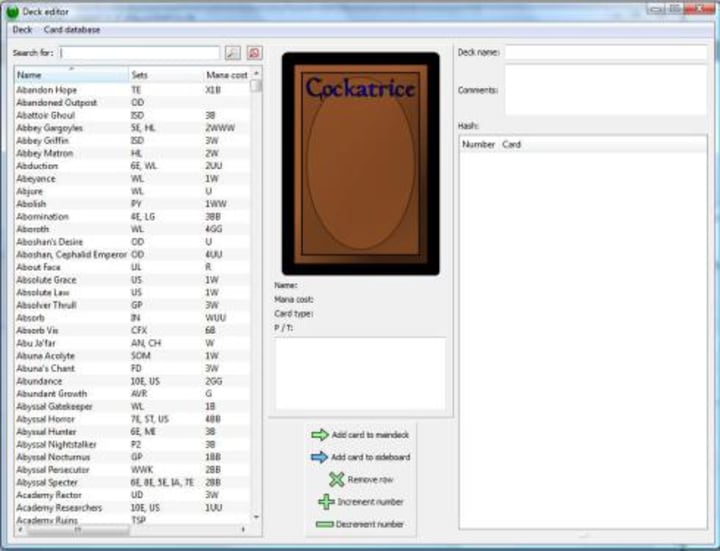Select the Abandoned Outpost card row

click(133, 103)
